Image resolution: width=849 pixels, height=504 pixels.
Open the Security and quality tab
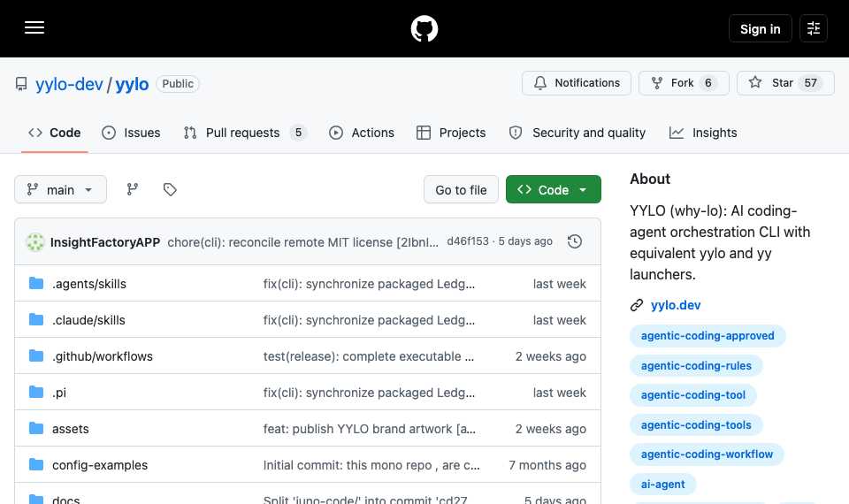tap(577, 133)
